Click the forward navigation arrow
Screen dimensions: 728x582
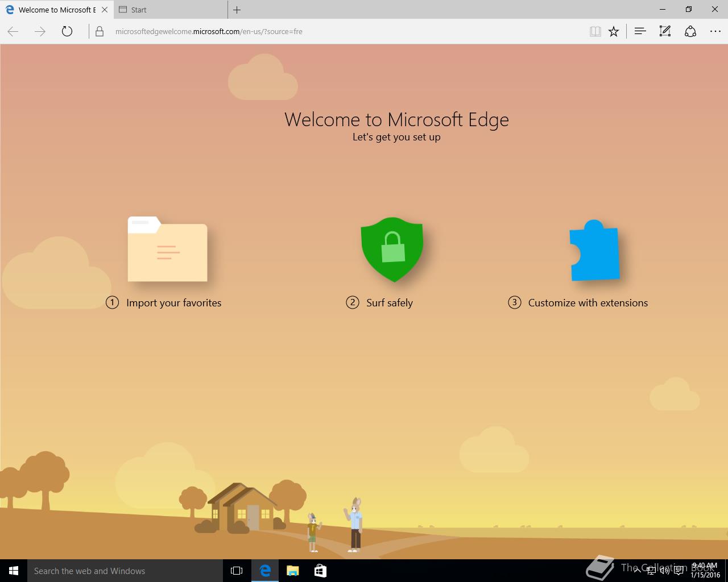(x=40, y=32)
